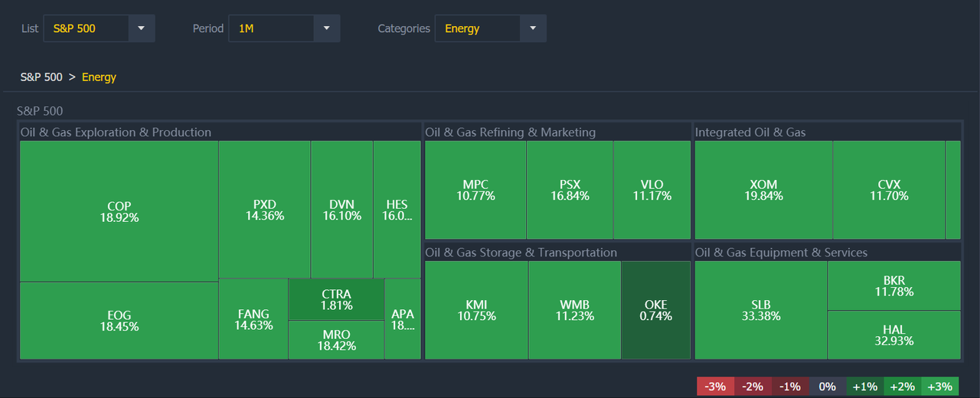Image resolution: width=980 pixels, height=398 pixels.
Task: Select the PSX 16.84% tile
Action: click(570, 190)
